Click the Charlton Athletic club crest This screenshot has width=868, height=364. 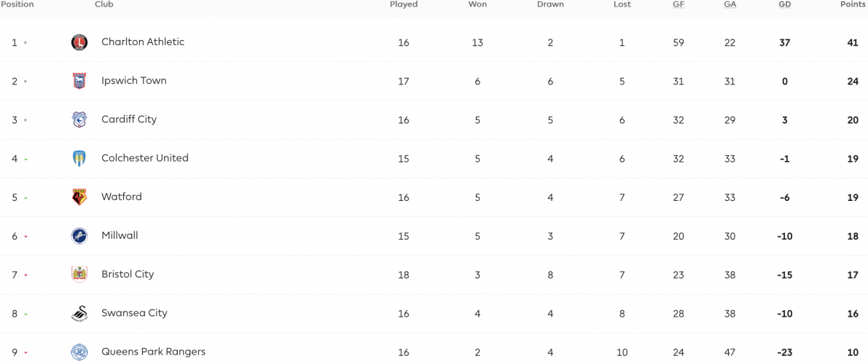79,43
